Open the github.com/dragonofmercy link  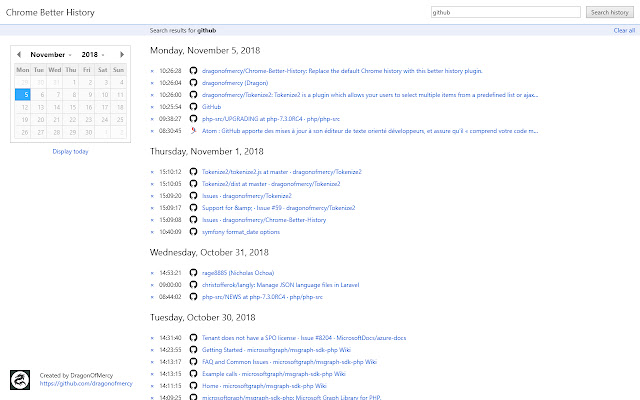pos(86,384)
